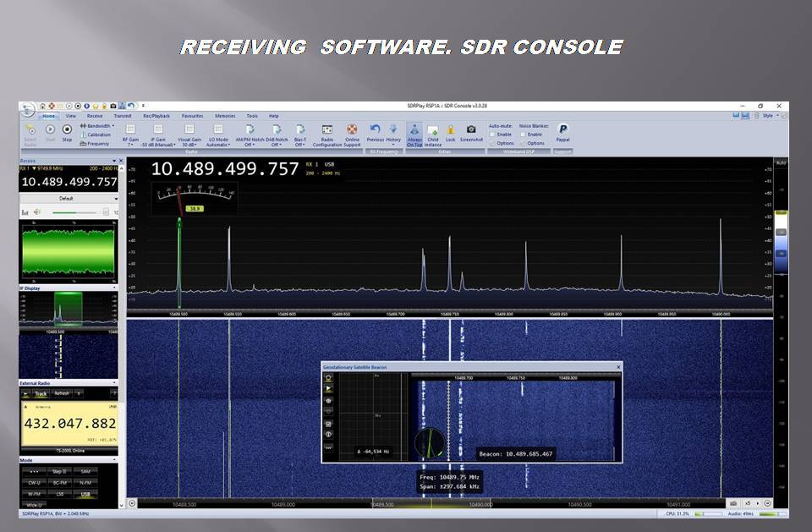The width and height of the screenshot is (812, 532).
Task: Select Wide-U mode button
Action: tap(34, 505)
